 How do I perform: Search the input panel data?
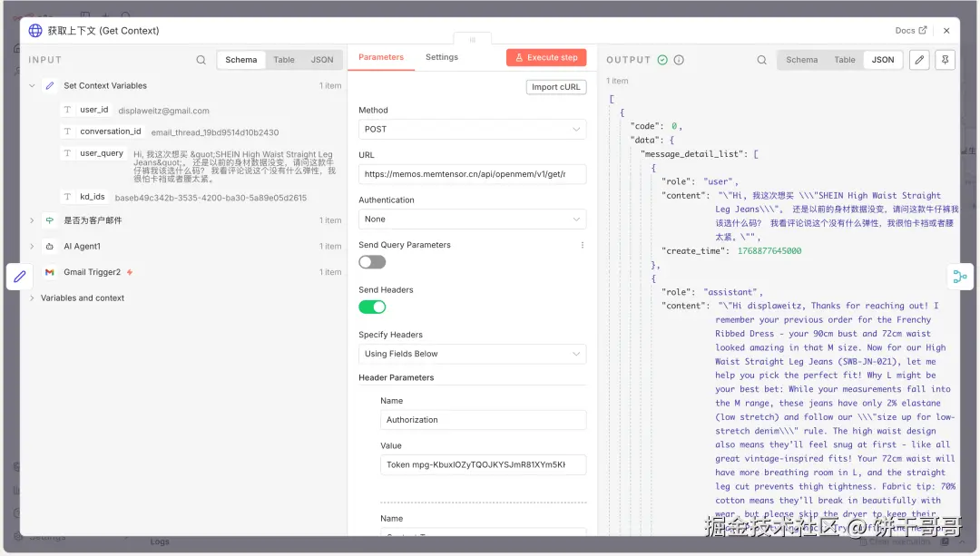(201, 60)
